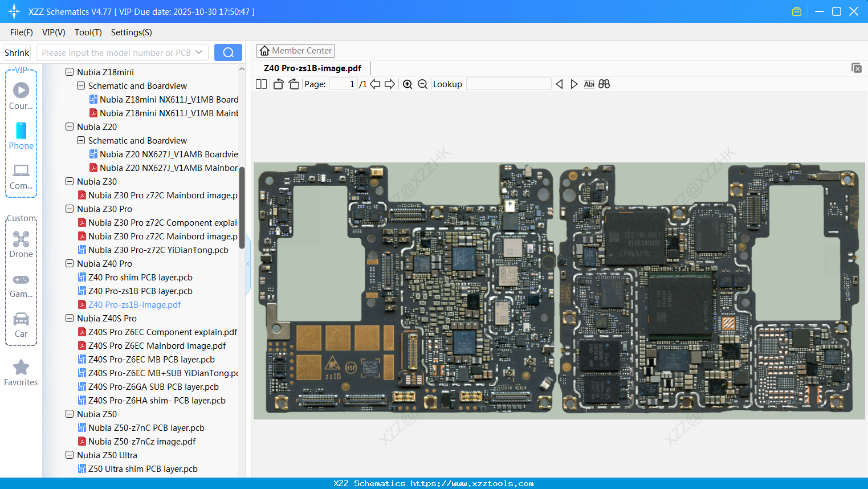Image resolution: width=868 pixels, height=489 pixels.
Task: Open Member Center
Action: [x=295, y=51]
